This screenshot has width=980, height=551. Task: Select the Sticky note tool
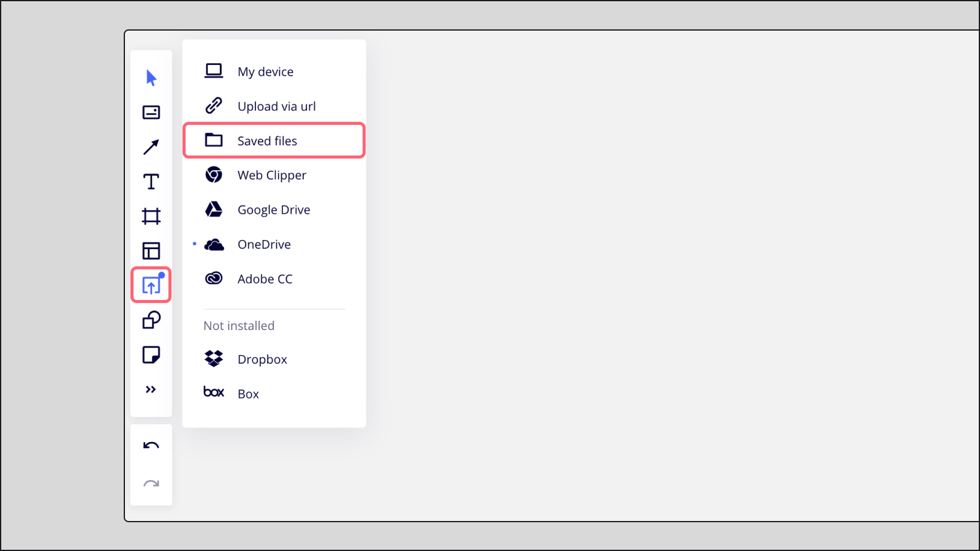(x=151, y=355)
